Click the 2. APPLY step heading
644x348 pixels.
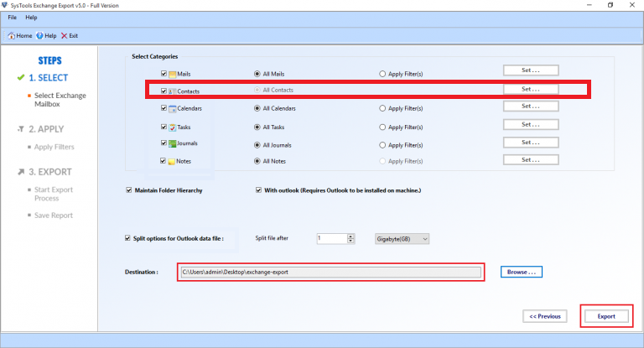46,129
